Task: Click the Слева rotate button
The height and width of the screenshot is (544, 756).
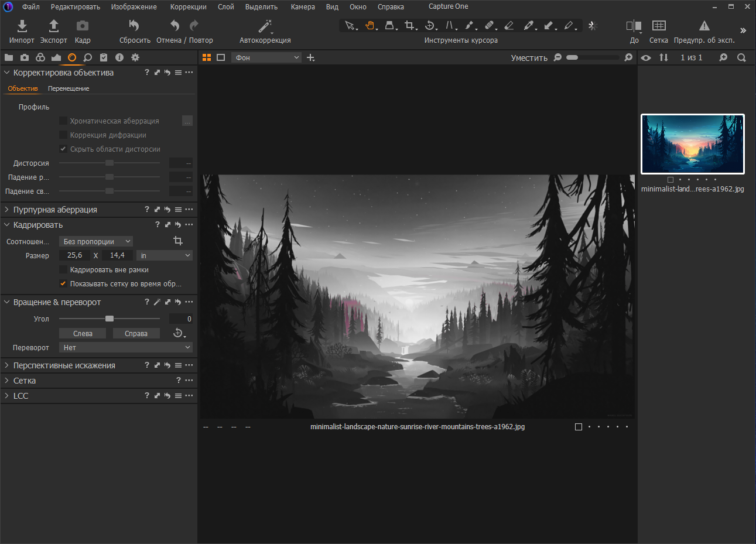Action: pos(83,333)
